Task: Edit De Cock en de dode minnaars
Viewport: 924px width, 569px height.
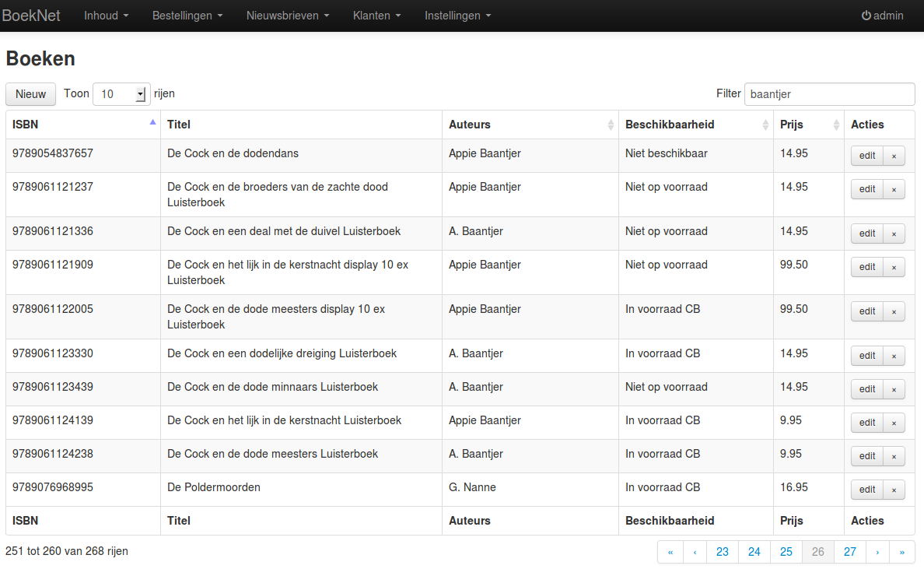Action: click(867, 389)
